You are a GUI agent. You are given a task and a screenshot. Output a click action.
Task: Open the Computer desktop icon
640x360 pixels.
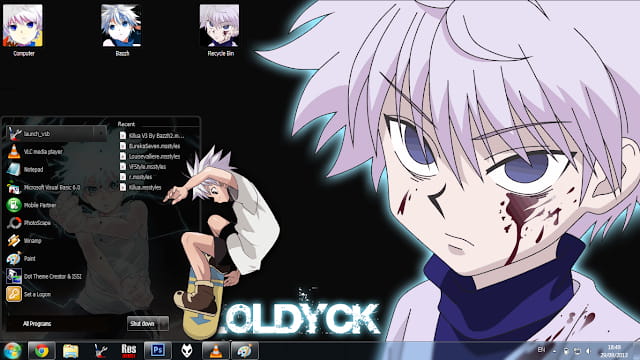click(x=23, y=30)
